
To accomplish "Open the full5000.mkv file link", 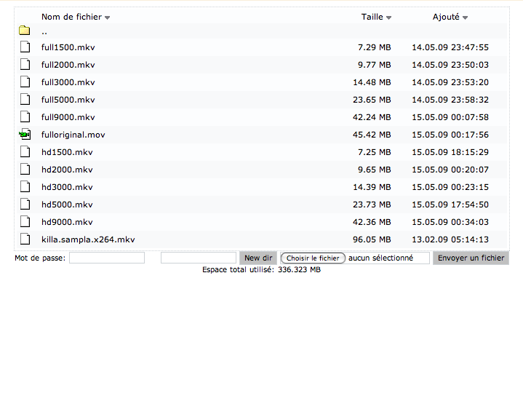I will tap(68, 100).
